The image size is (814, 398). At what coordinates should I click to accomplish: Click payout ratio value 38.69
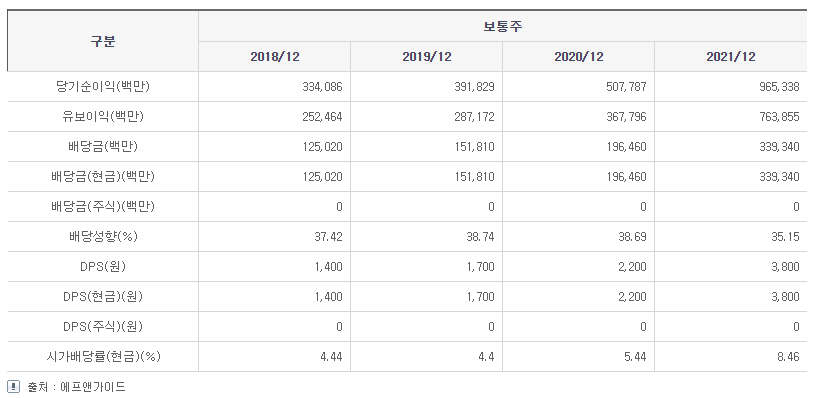click(x=633, y=237)
